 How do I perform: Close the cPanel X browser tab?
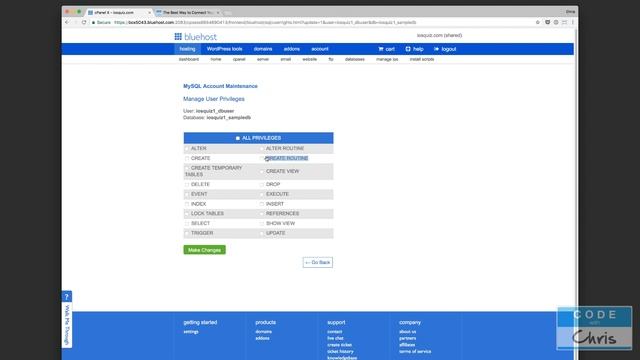point(149,13)
